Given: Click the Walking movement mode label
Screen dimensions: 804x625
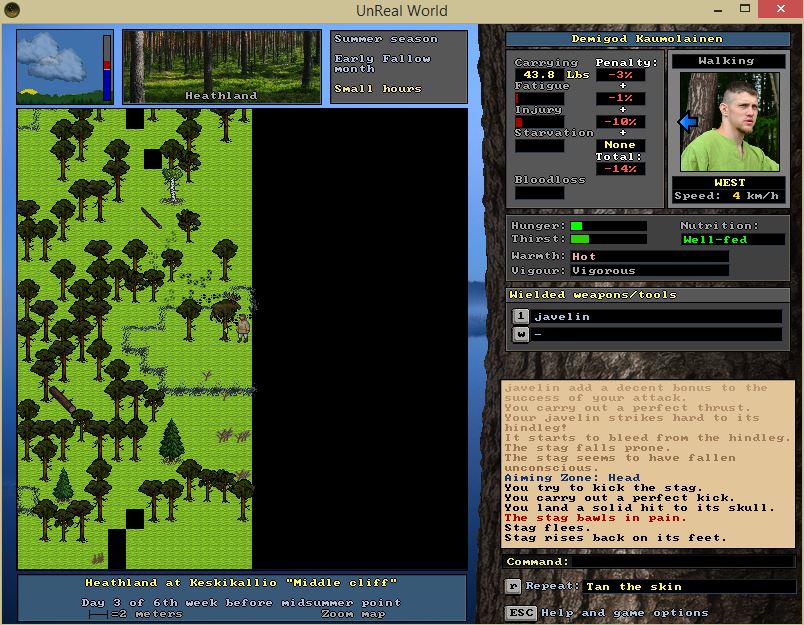Looking at the screenshot, I should (x=728, y=61).
